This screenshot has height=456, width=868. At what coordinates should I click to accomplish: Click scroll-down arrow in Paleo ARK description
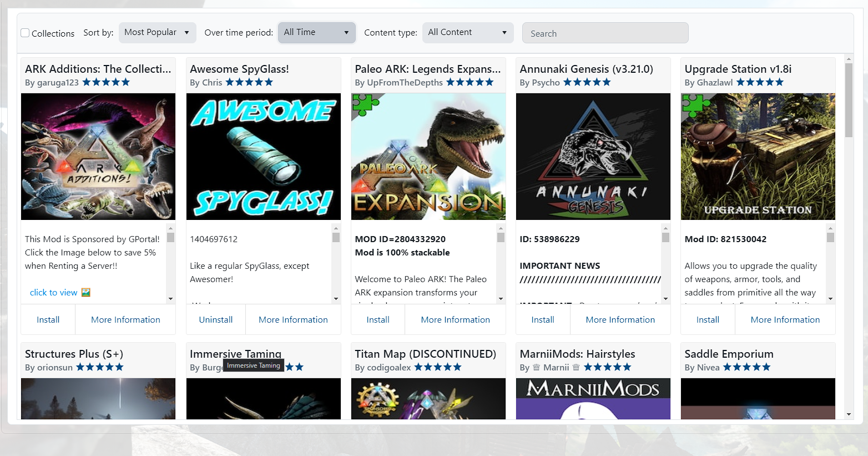501,299
